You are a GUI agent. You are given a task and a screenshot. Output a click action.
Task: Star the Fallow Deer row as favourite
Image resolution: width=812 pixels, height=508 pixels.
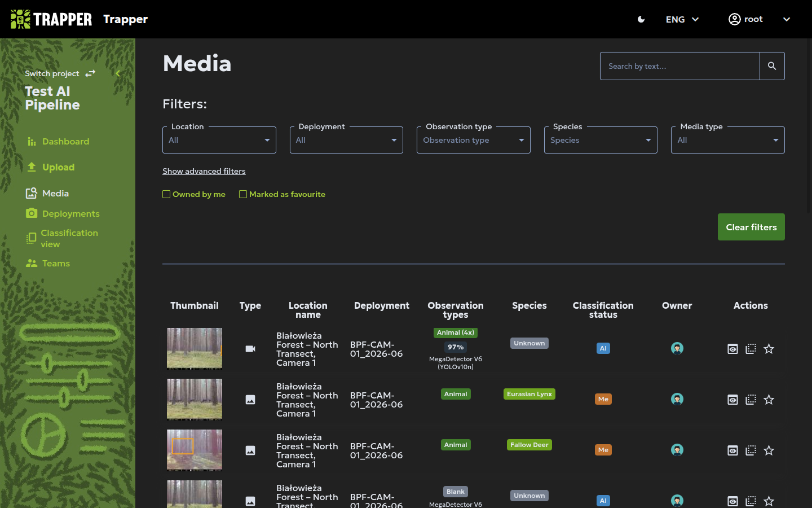769,450
